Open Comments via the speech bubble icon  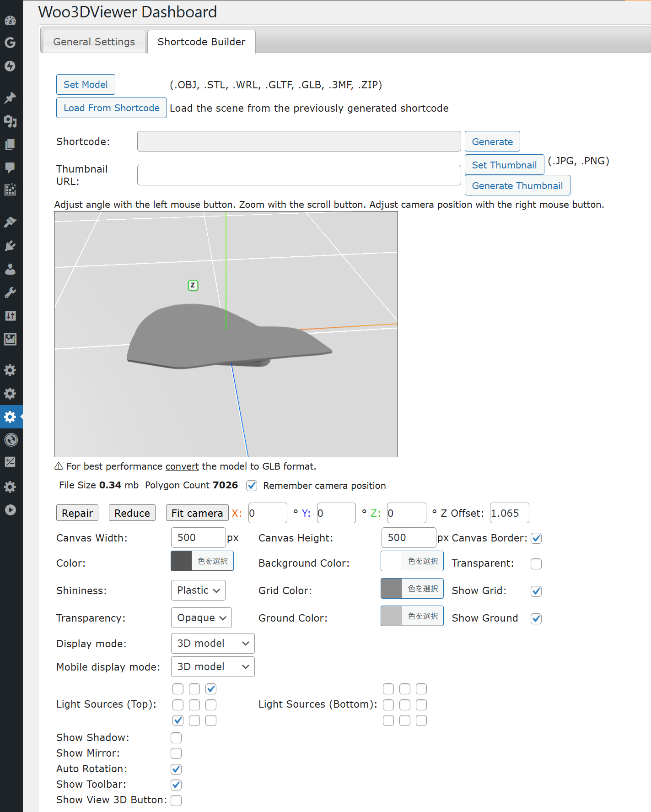(10, 168)
